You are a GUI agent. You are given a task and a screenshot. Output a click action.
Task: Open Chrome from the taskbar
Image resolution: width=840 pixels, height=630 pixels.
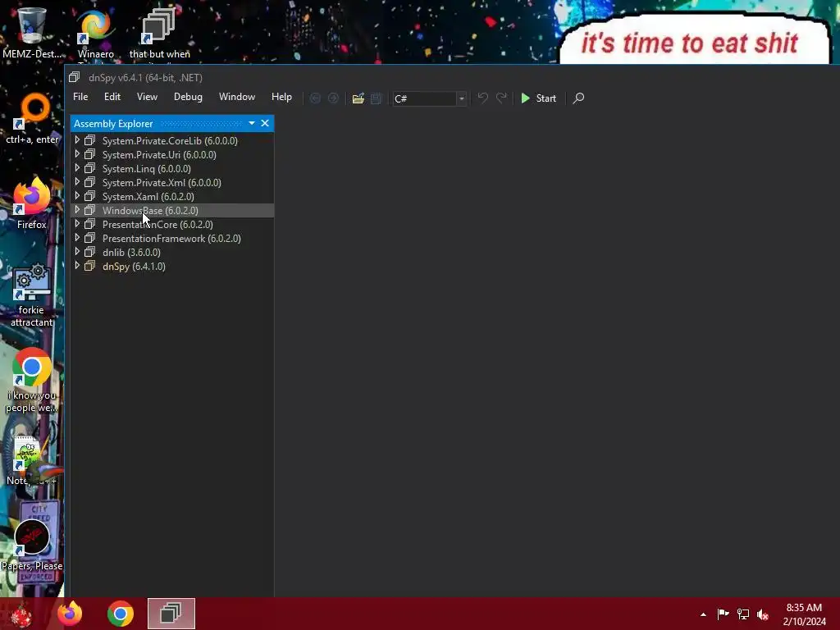coord(121,614)
